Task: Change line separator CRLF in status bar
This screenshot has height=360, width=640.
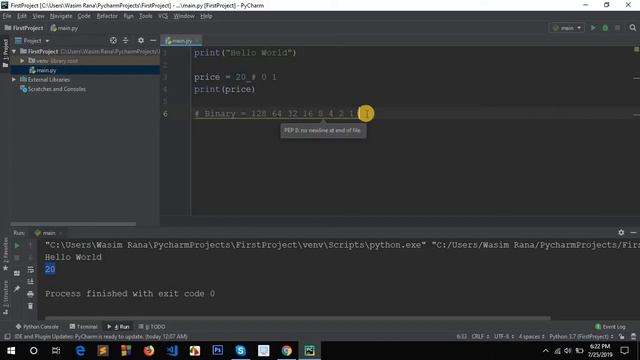Action: (480, 337)
